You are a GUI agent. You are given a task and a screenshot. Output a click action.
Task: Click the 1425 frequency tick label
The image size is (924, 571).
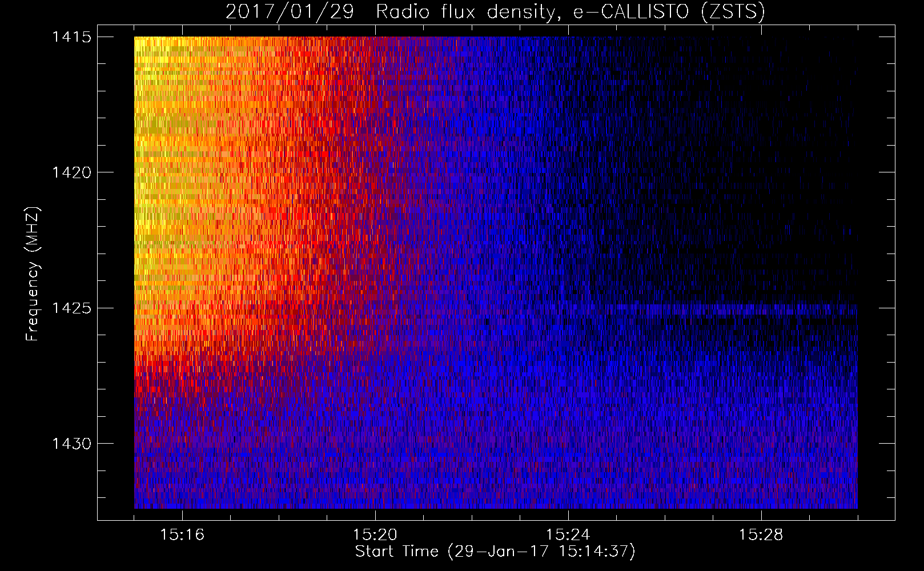(x=72, y=308)
